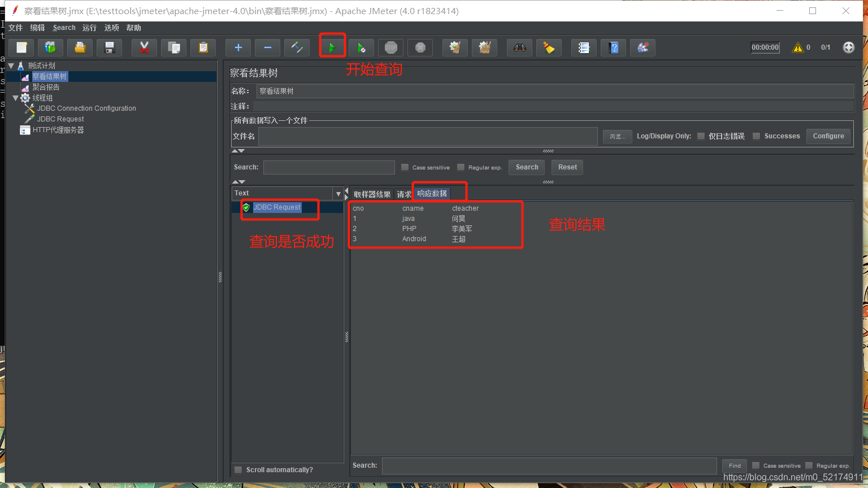Viewport: 868px width, 488px height.
Task: Focus the 文件名 filename field
Action: pos(428,136)
